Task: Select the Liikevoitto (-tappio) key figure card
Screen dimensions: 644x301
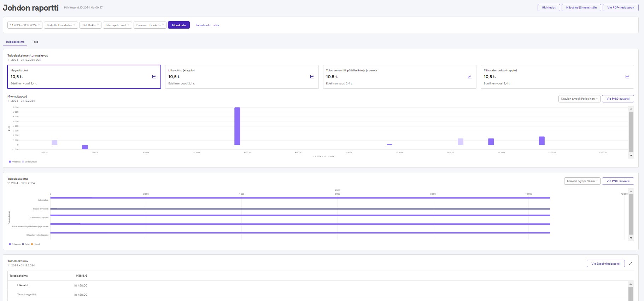Action: pyautogui.click(x=242, y=77)
